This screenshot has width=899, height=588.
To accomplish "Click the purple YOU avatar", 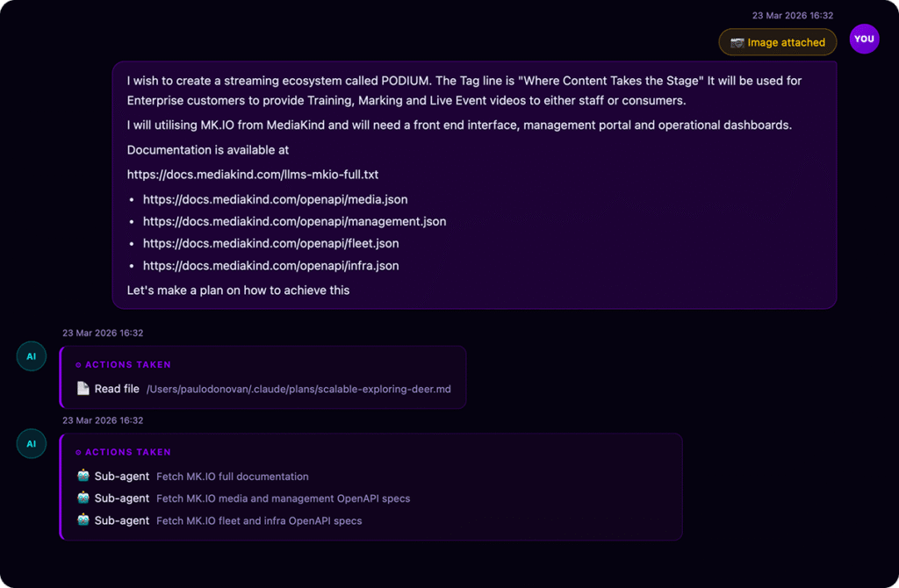I will coord(864,39).
